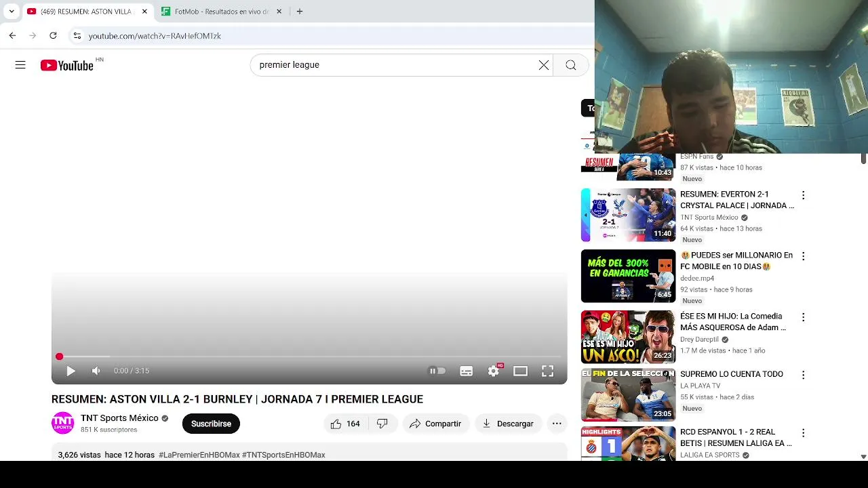Screen dimensions: 868x488
Task: Like the video with the thumbs-up button
Action: 345,424
